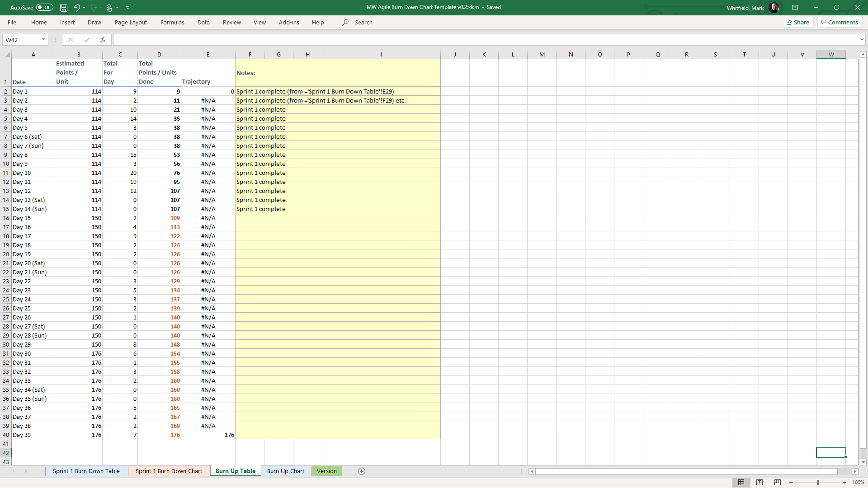Click the Select All corner triangle
This screenshot has height=488, width=868.
[7, 55]
